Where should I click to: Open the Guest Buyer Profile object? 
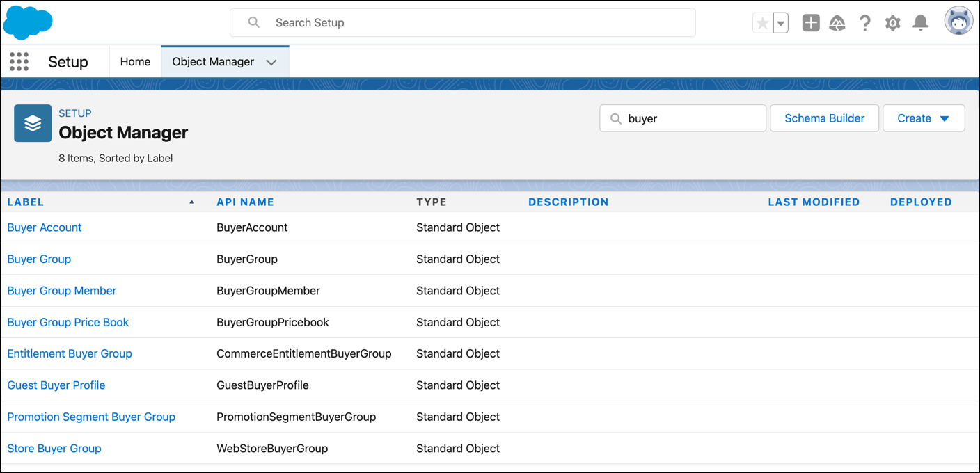[x=56, y=385]
